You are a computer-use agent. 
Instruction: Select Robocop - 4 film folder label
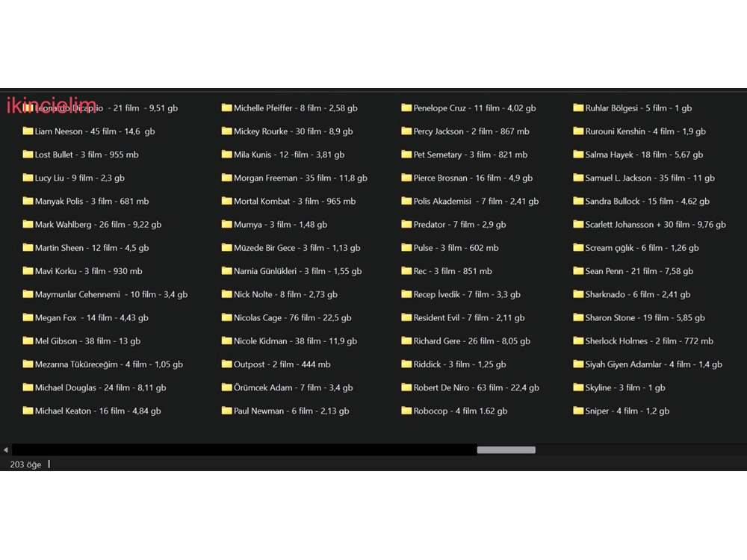click(x=460, y=411)
